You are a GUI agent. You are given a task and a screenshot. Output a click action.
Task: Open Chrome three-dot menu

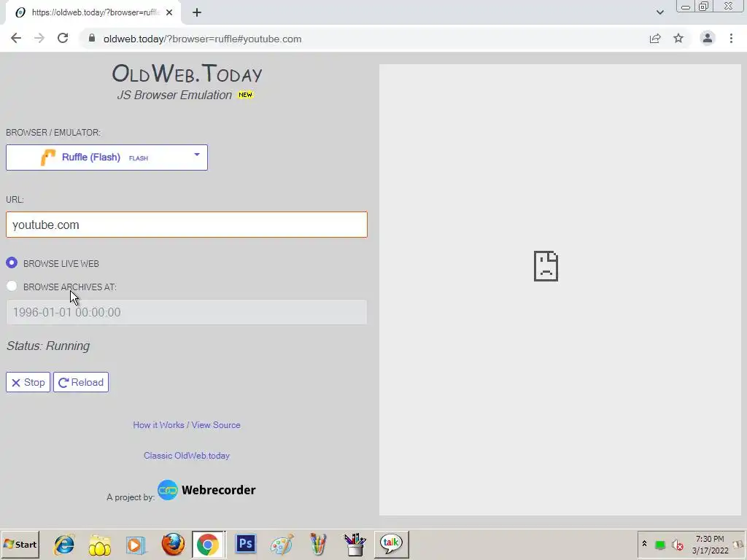pos(731,39)
